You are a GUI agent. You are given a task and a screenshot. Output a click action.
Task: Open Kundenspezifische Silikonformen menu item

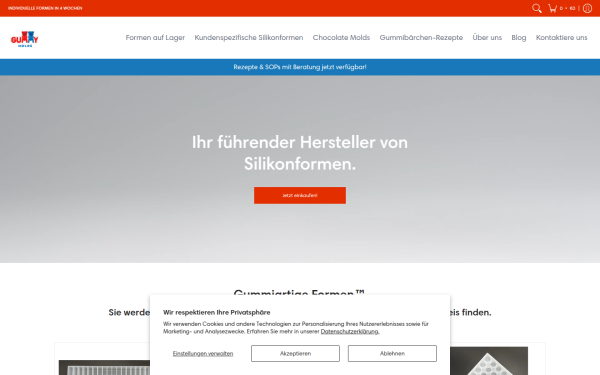click(x=249, y=38)
